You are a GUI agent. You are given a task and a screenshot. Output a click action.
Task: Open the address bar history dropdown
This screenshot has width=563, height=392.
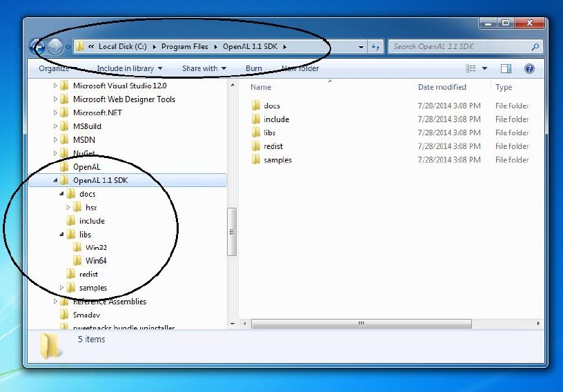tap(361, 47)
